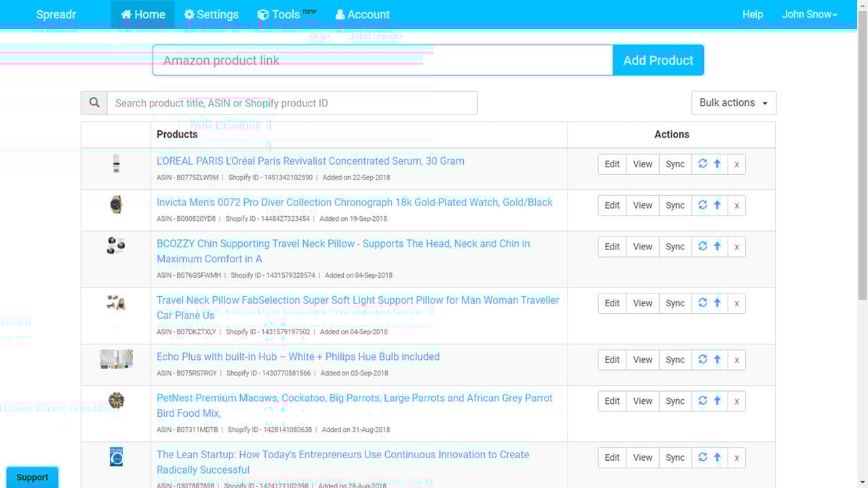The image size is (868, 488).
Task: Sync the L'OREAL PARIS serum product
Action: click(675, 164)
